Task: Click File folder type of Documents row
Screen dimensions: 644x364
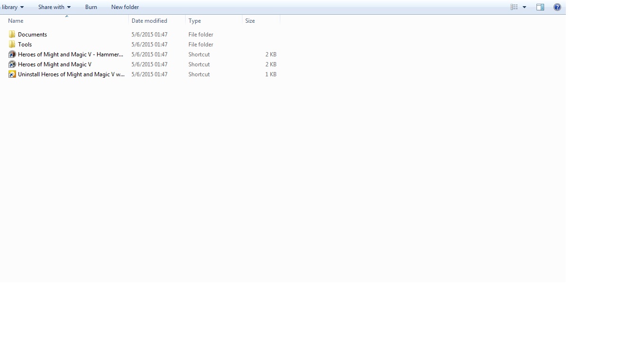Action: pos(201,35)
